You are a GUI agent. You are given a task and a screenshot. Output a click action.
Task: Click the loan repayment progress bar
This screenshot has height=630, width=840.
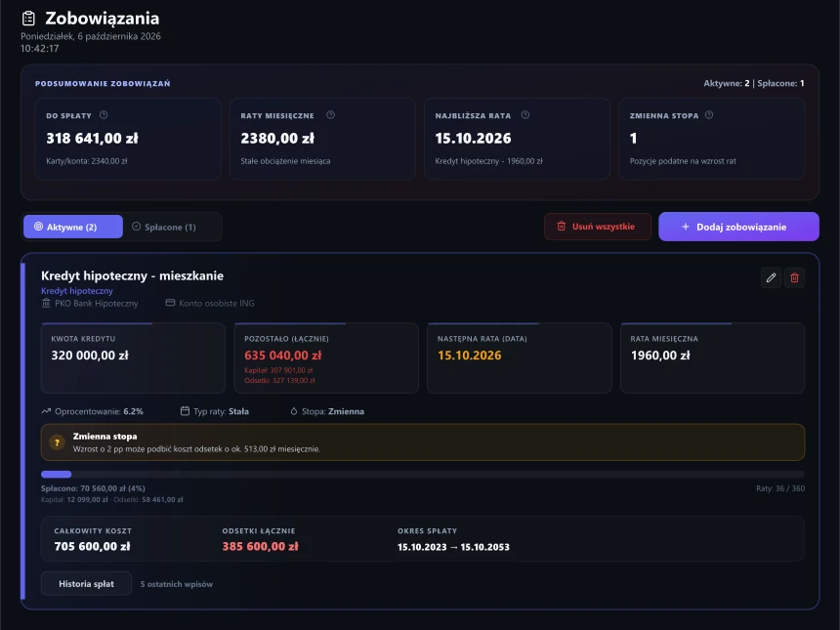point(423,474)
